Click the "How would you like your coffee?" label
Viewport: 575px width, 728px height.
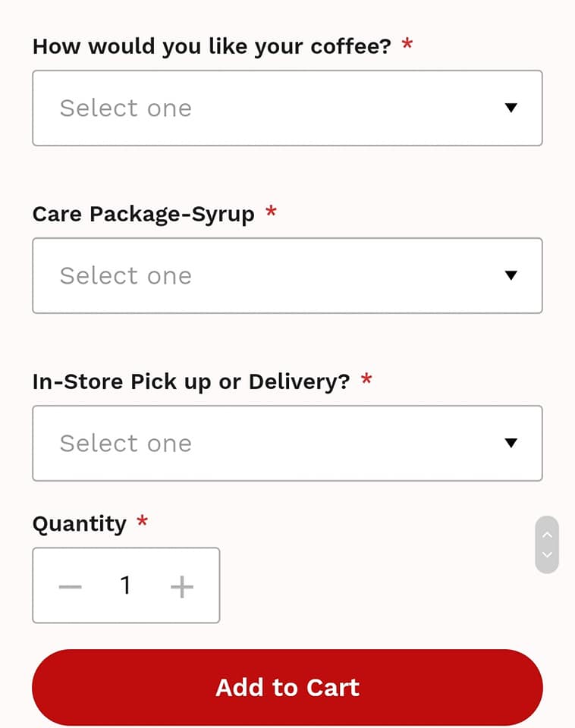click(x=212, y=46)
